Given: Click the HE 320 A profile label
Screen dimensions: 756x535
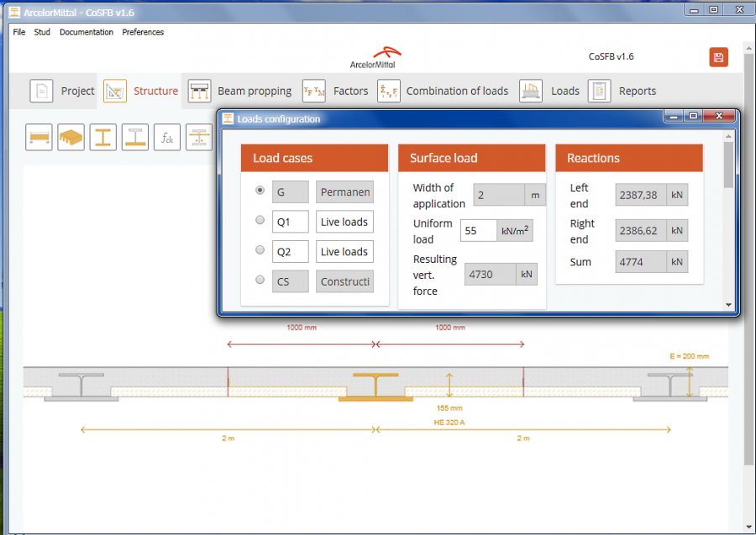Looking at the screenshot, I should click(449, 422).
